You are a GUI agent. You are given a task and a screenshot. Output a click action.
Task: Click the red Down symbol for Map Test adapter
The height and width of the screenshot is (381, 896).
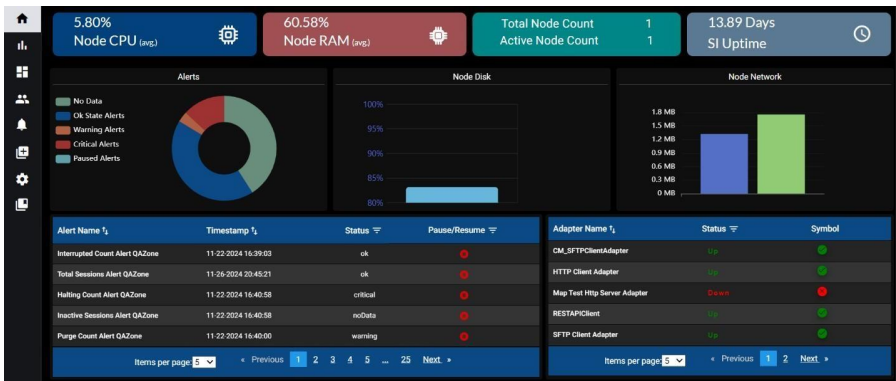(x=822, y=292)
